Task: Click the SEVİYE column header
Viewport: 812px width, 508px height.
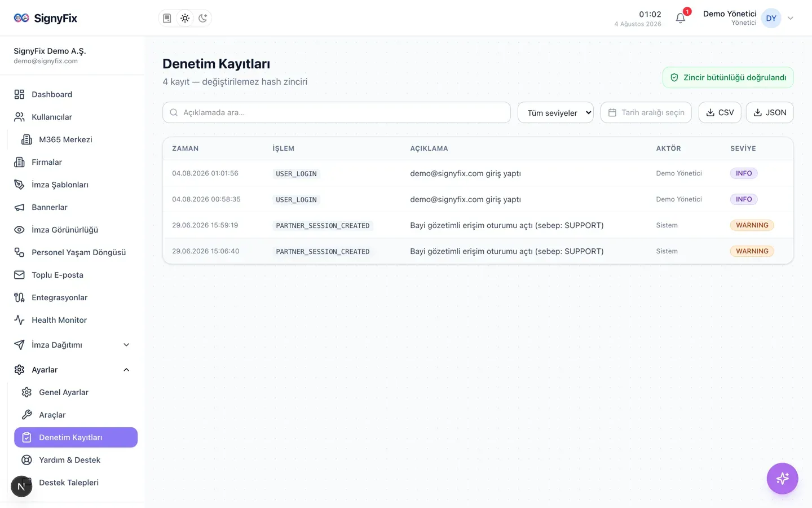Action: coord(743,148)
